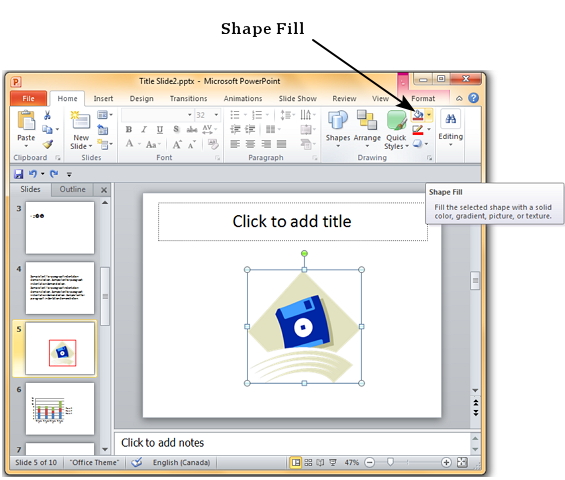The height and width of the screenshot is (480, 565).
Task: Toggle Align Text Right
Action: [x=266, y=145]
